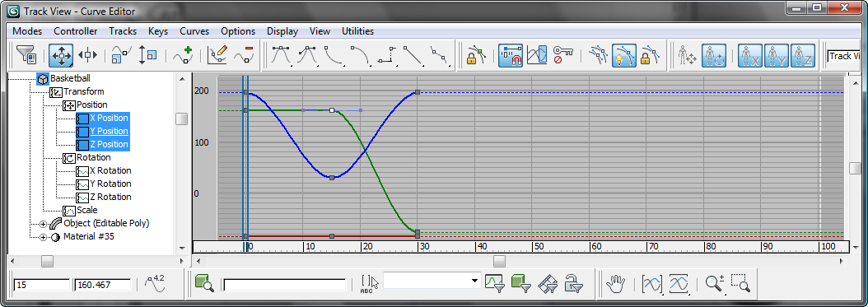The width and height of the screenshot is (868, 307).
Task: Open the track set dropdown list
Action: tap(432, 281)
